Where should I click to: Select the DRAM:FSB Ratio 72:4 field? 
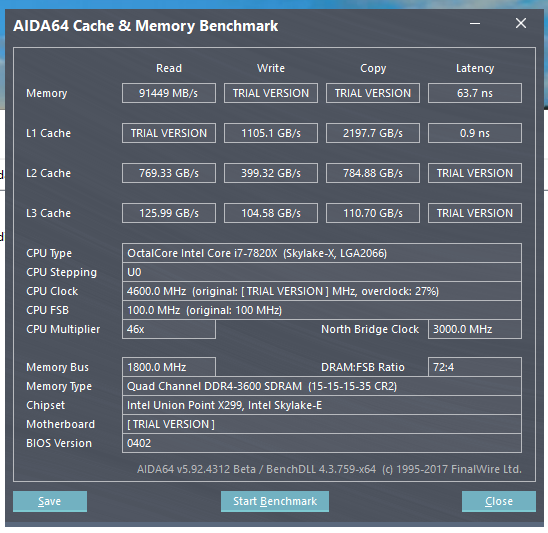[x=475, y=367]
